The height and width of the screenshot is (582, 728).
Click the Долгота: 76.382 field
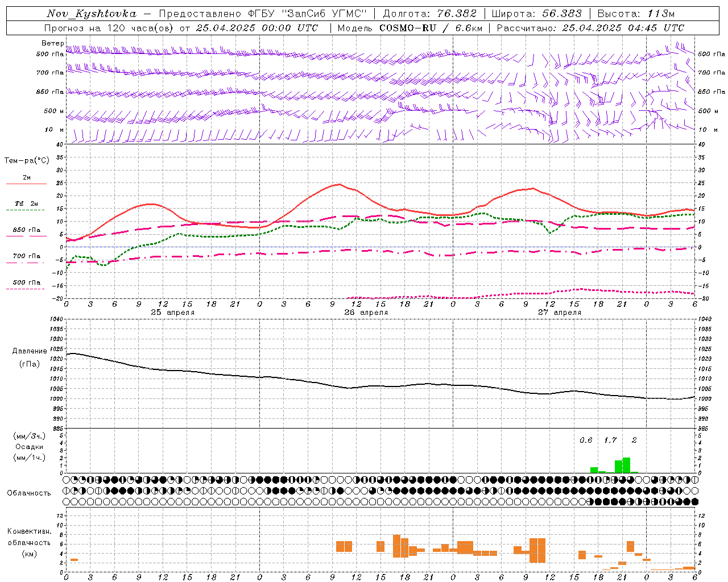(430, 14)
